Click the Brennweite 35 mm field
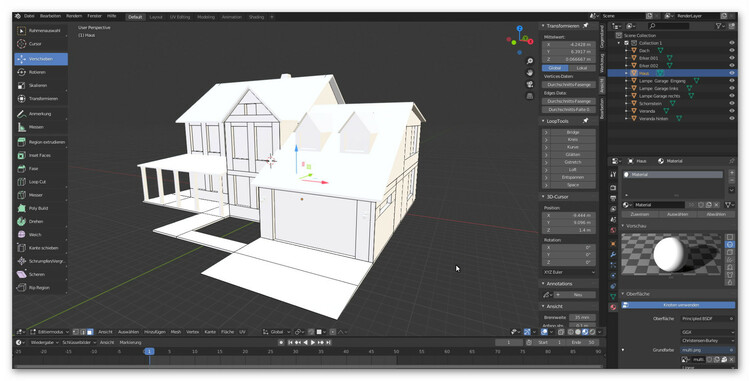This screenshot has height=381, width=750. (x=582, y=317)
